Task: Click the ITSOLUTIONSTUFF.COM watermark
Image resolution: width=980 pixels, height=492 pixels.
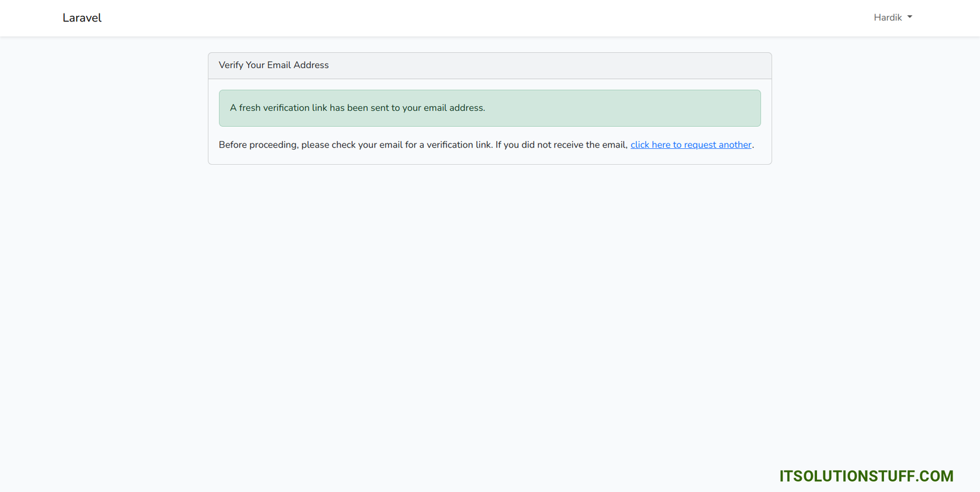Action: [x=865, y=476]
